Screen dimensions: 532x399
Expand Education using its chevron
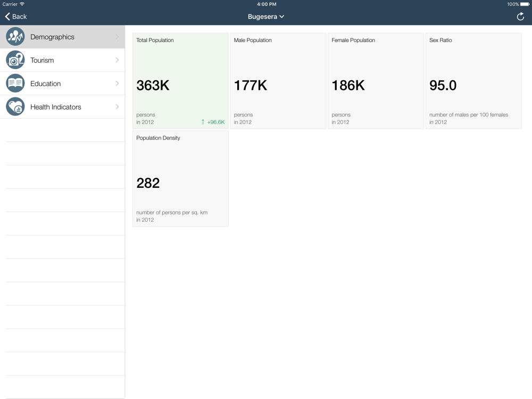pos(117,84)
